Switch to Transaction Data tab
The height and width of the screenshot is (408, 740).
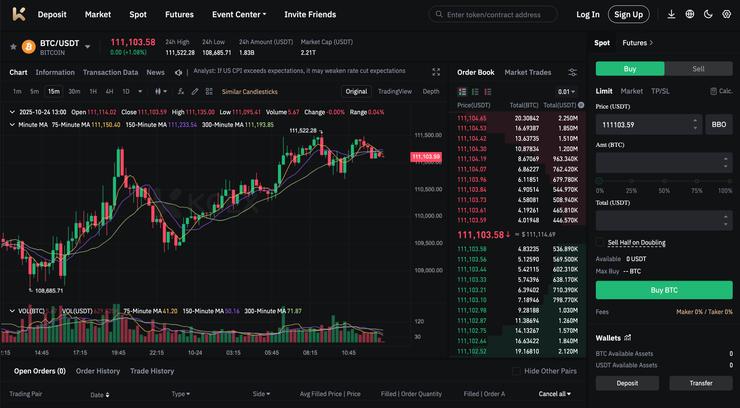110,72
